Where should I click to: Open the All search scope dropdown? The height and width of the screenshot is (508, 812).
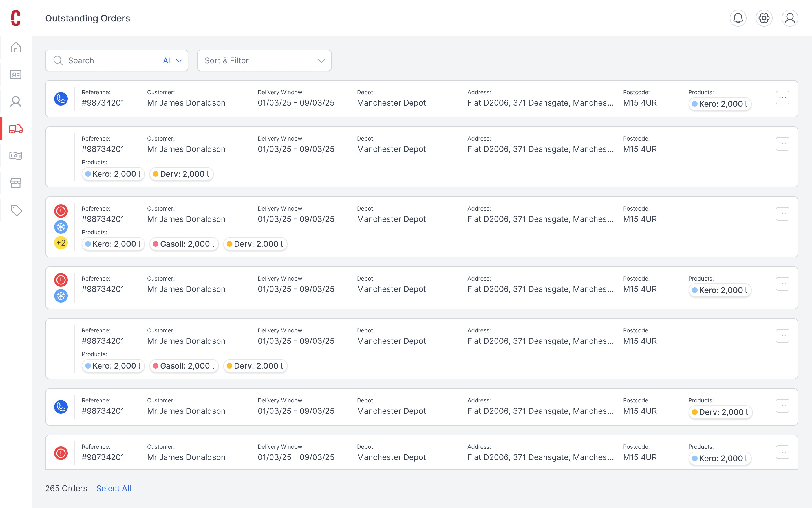click(173, 60)
